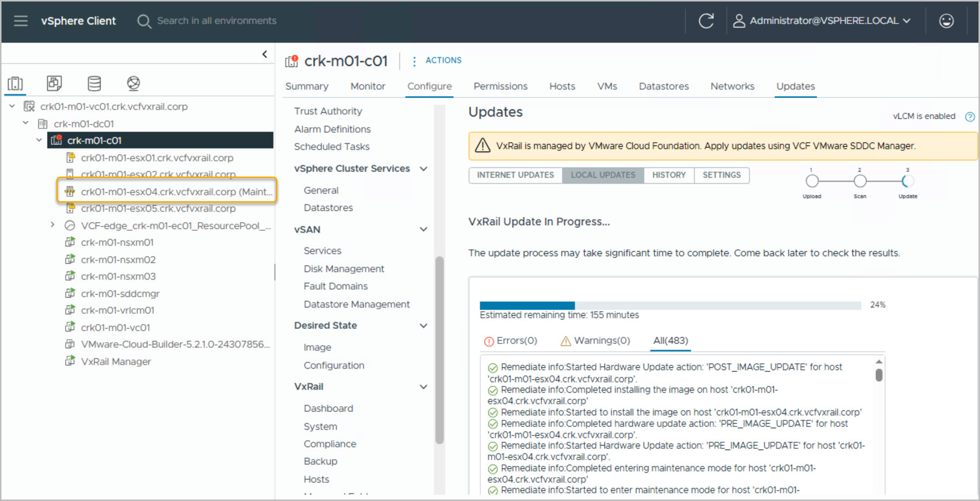Show the Errors(0) message filter
The height and width of the screenshot is (501, 980).
pos(511,341)
